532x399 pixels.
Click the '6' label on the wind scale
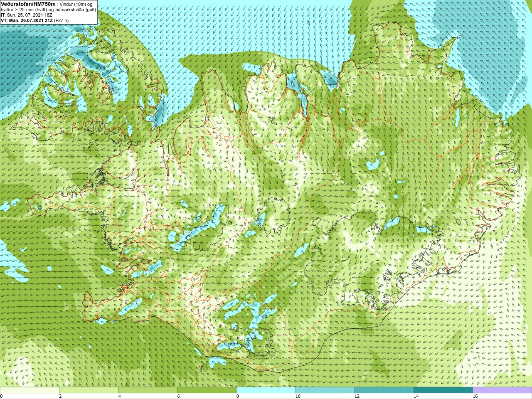click(178, 396)
